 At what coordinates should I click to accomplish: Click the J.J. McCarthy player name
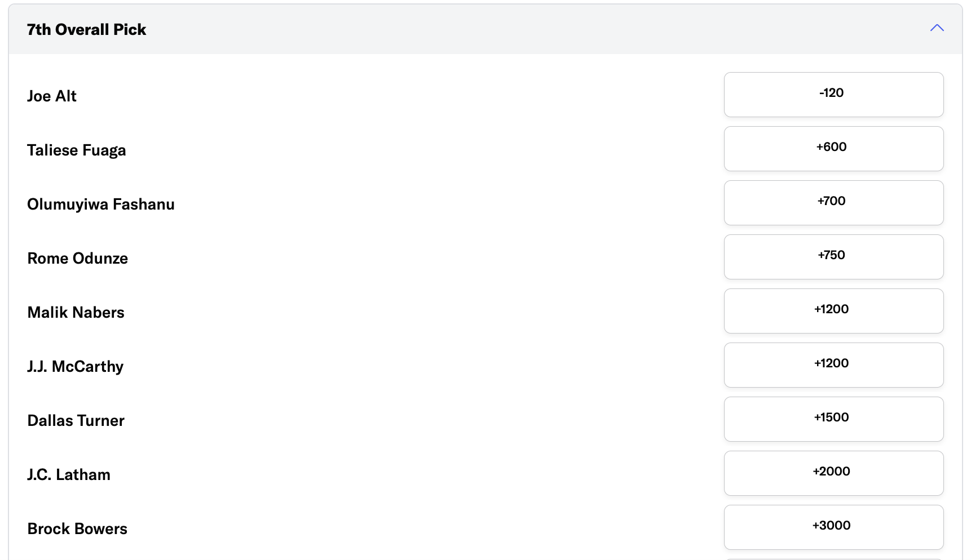(x=76, y=367)
